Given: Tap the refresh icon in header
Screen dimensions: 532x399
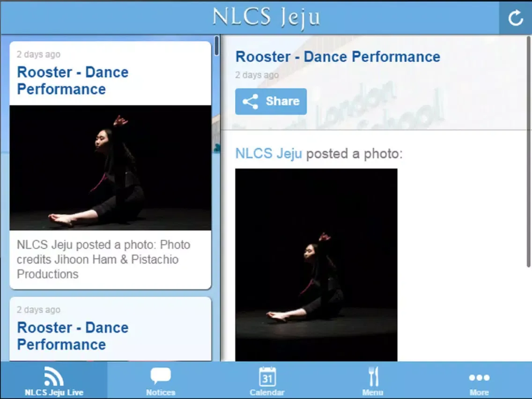Looking at the screenshot, I should coord(515,18).
